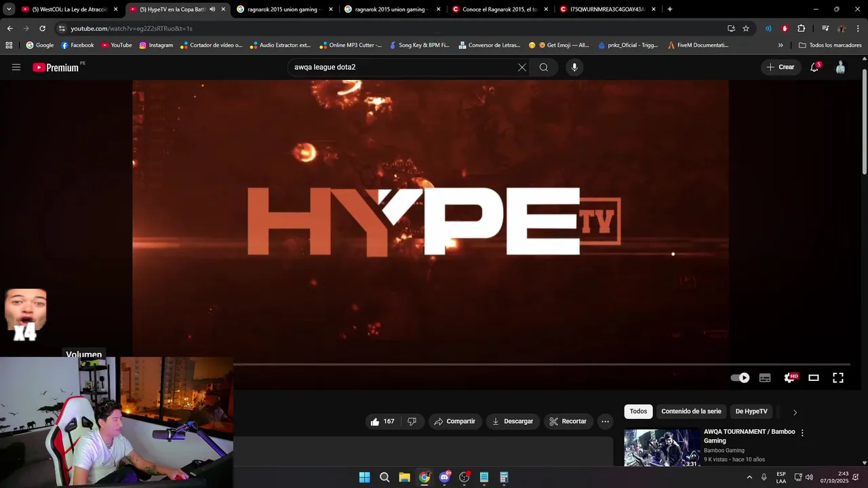Open Todos los marcadores folder

830,45
